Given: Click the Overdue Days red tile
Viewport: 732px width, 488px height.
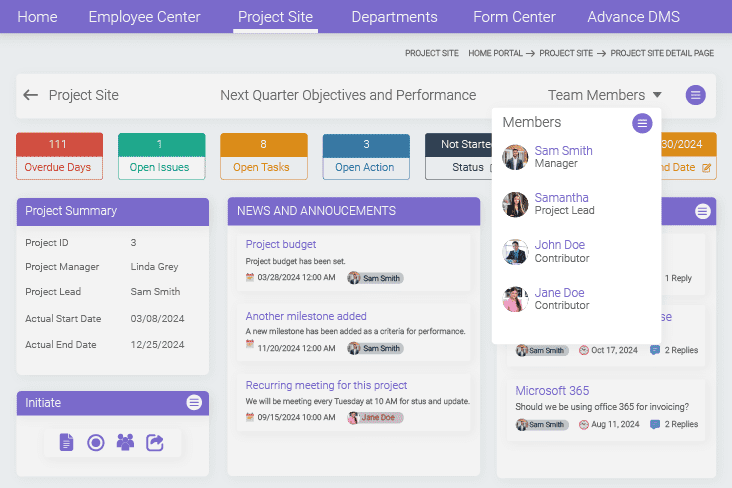Looking at the screenshot, I should 59,156.
